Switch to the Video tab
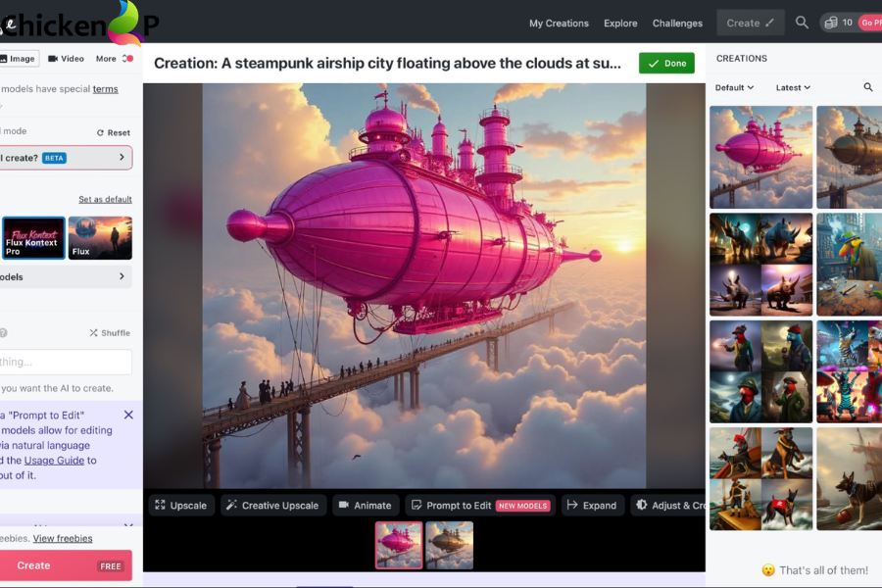The height and width of the screenshot is (588, 882). click(x=66, y=58)
